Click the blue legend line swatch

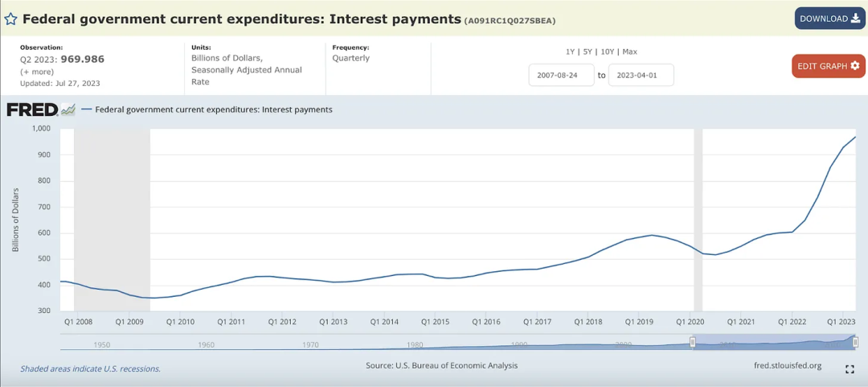(x=86, y=109)
